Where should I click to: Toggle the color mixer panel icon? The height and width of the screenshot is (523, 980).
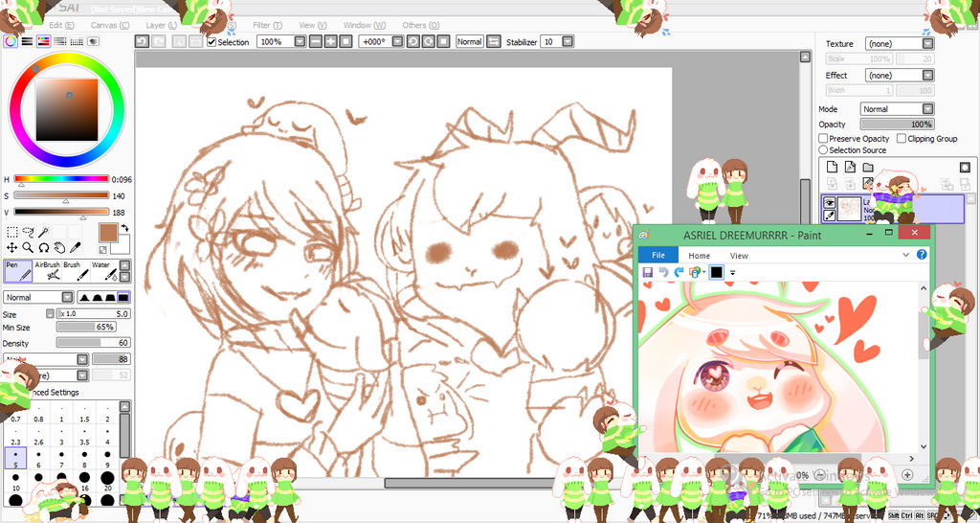point(60,41)
